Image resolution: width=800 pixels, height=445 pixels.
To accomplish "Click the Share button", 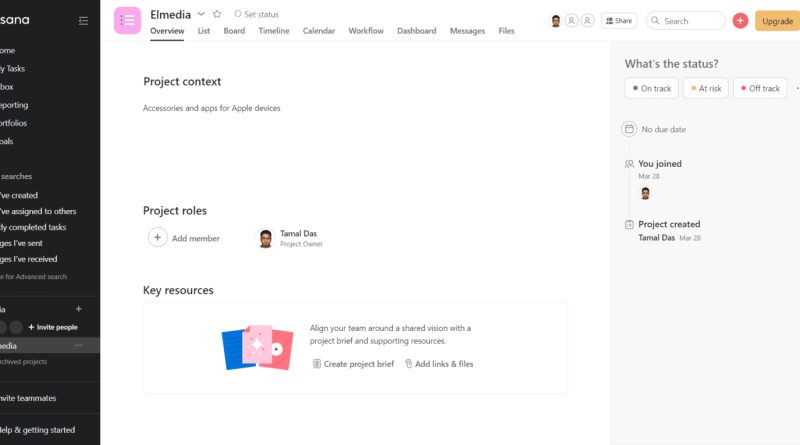I will pyautogui.click(x=618, y=21).
